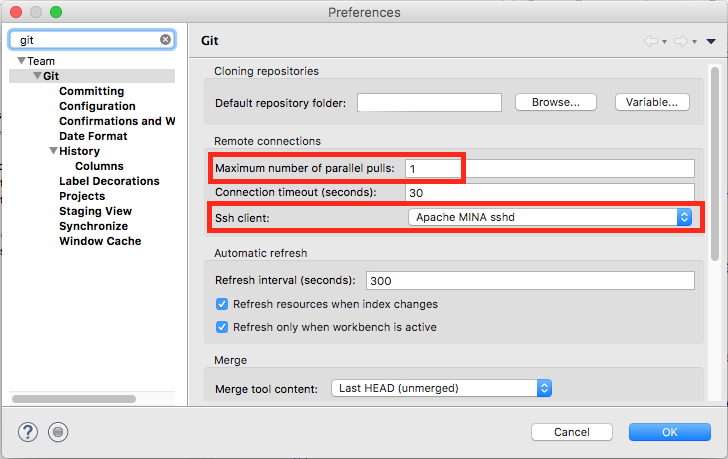The height and width of the screenshot is (459, 728).
Task: Toggle Refresh resources when index changes
Action: tap(222, 304)
